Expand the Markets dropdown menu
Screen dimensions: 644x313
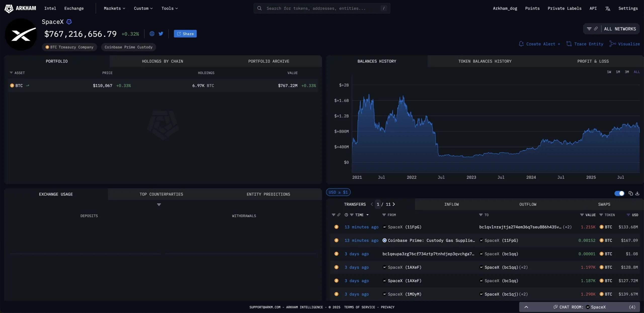click(114, 8)
